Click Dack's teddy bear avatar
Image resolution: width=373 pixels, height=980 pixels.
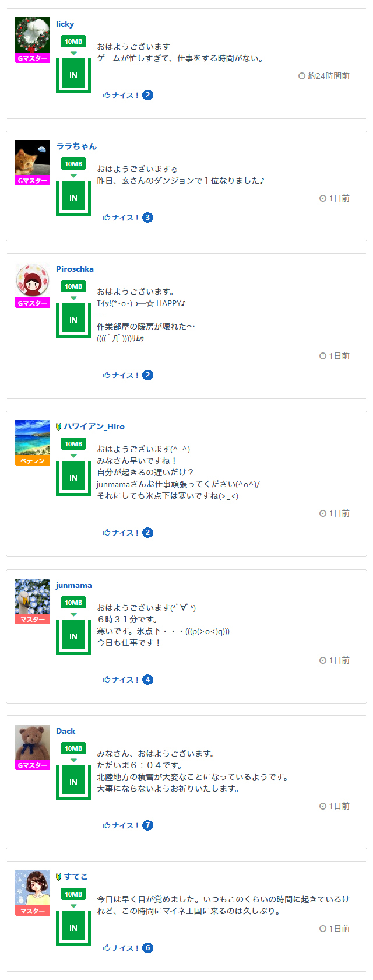[33, 742]
